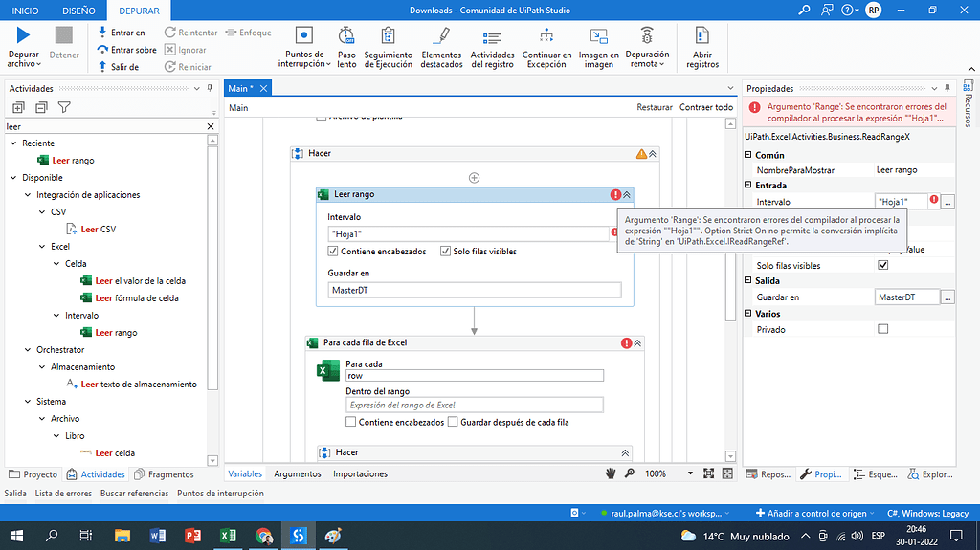Expand all in Actividades panel
This screenshot has width=980, height=550.
click(x=19, y=107)
